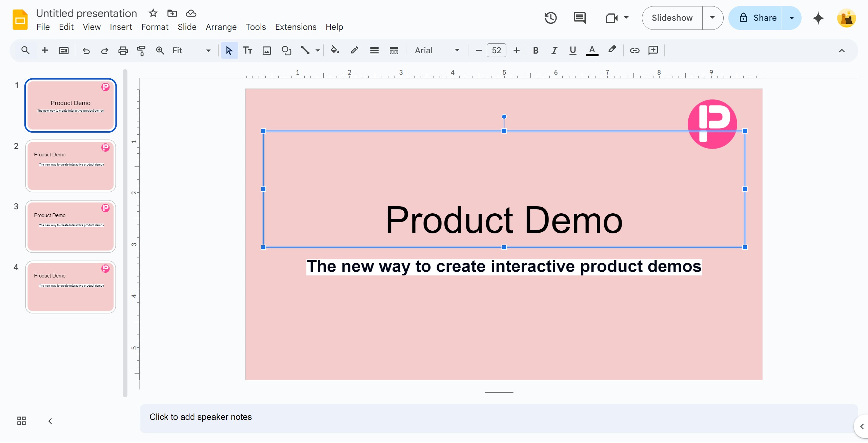Open the Gemini sparkle assistant

(818, 18)
